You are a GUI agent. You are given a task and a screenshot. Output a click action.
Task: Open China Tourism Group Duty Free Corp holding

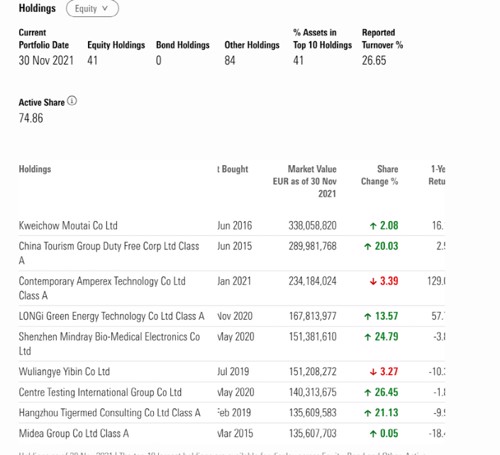109,253
